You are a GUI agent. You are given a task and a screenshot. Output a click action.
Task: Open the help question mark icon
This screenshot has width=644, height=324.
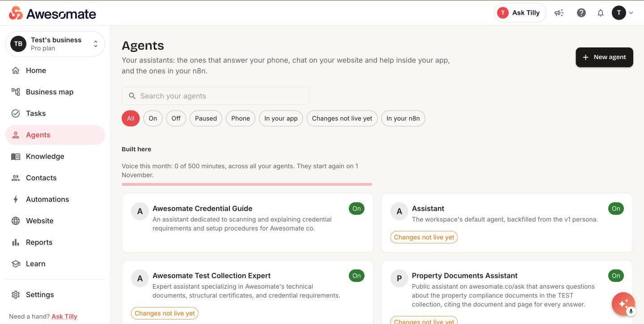[x=581, y=13]
